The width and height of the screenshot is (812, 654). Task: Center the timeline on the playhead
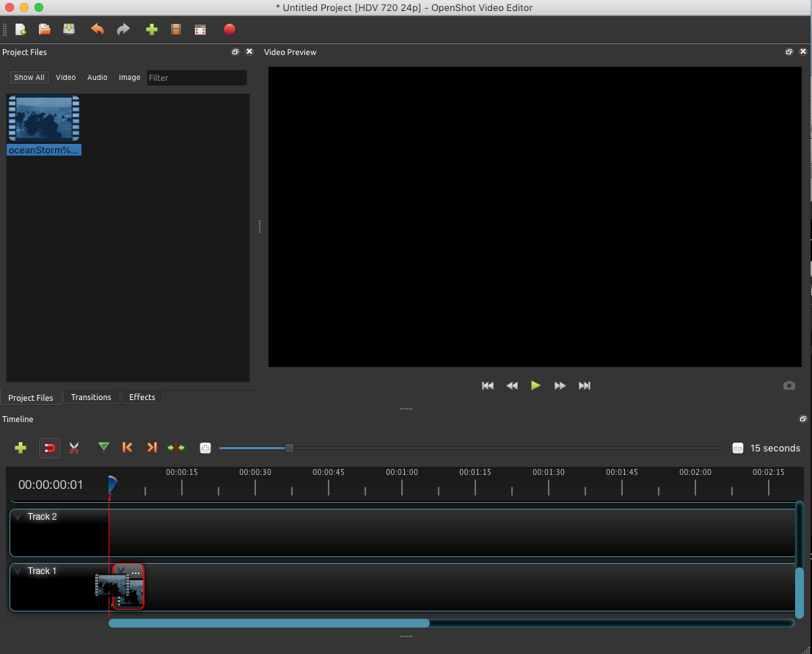[176, 448]
